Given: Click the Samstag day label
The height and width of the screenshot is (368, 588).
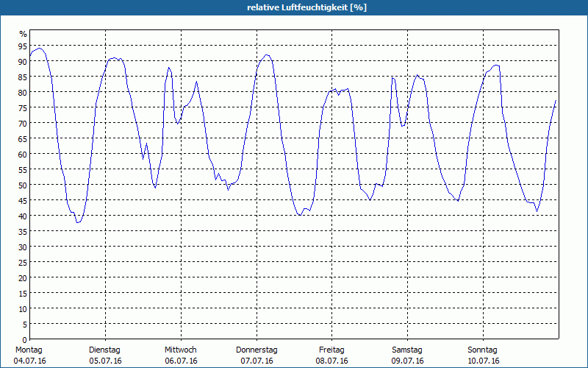Looking at the screenshot, I should [407, 350].
